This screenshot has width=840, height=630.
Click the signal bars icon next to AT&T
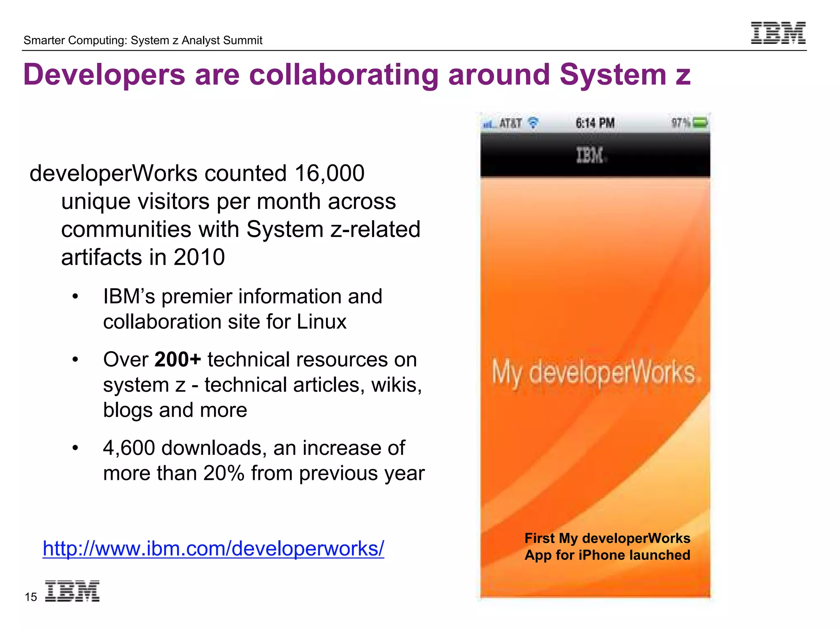click(489, 123)
